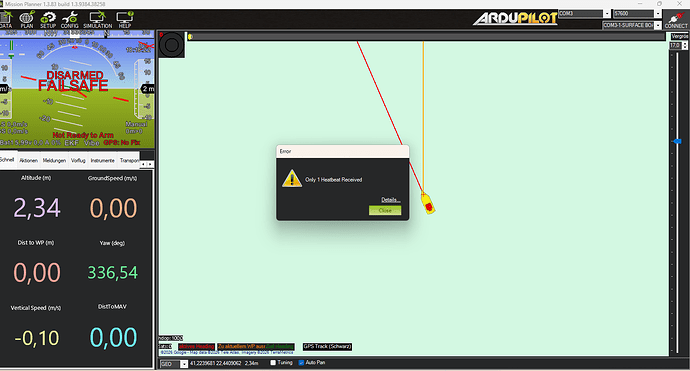Click the map zoom slider blue handle

point(677,141)
